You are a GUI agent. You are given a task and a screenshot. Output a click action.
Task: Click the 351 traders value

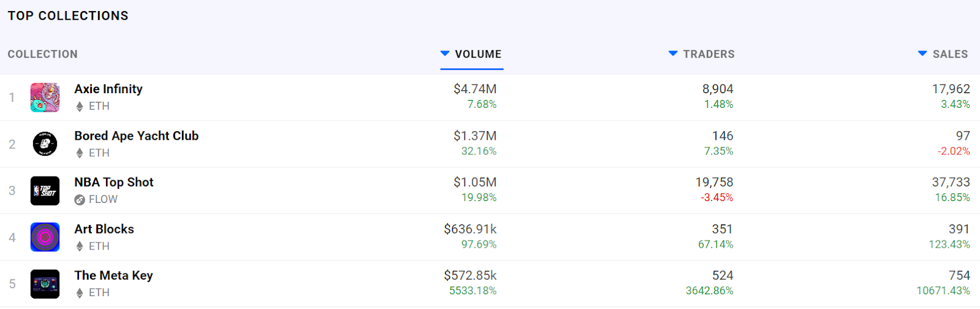pyautogui.click(x=723, y=229)
